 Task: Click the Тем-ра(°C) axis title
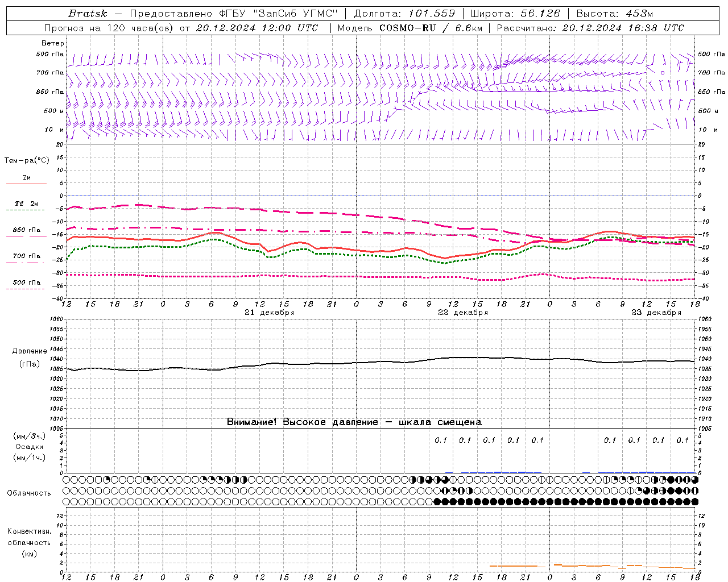click(27, 161)
